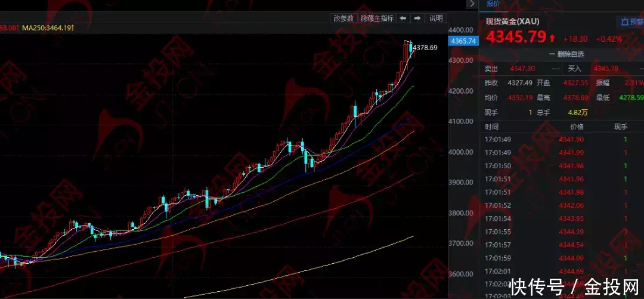Click the 4365.74 price axis marker

pos(463,41)
